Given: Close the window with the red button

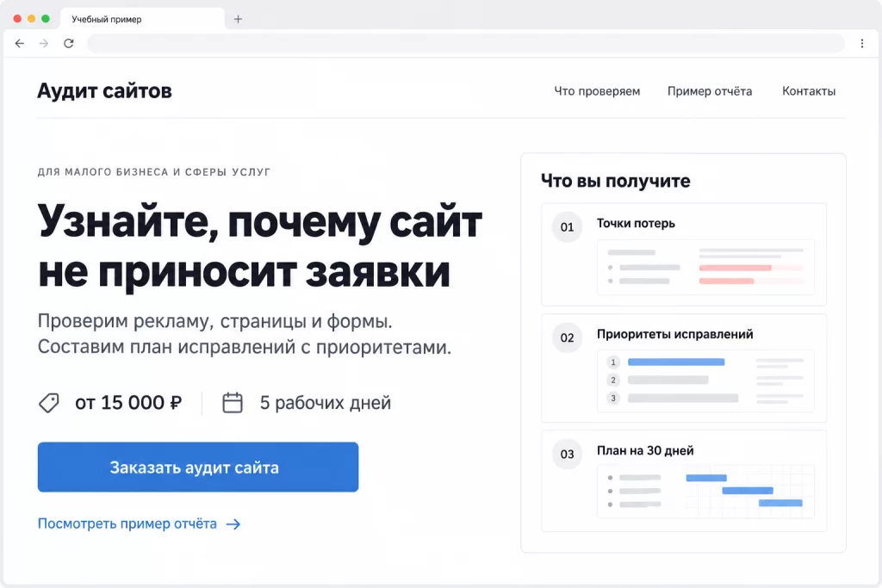Looking at the screenshot, I should [x=17, y=19].
